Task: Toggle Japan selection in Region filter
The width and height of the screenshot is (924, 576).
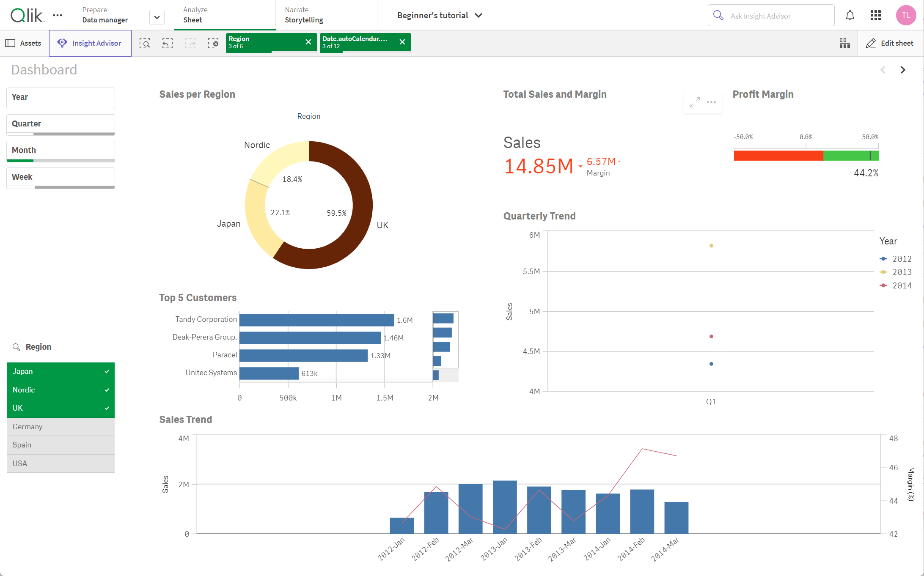Action: point(60,371)
